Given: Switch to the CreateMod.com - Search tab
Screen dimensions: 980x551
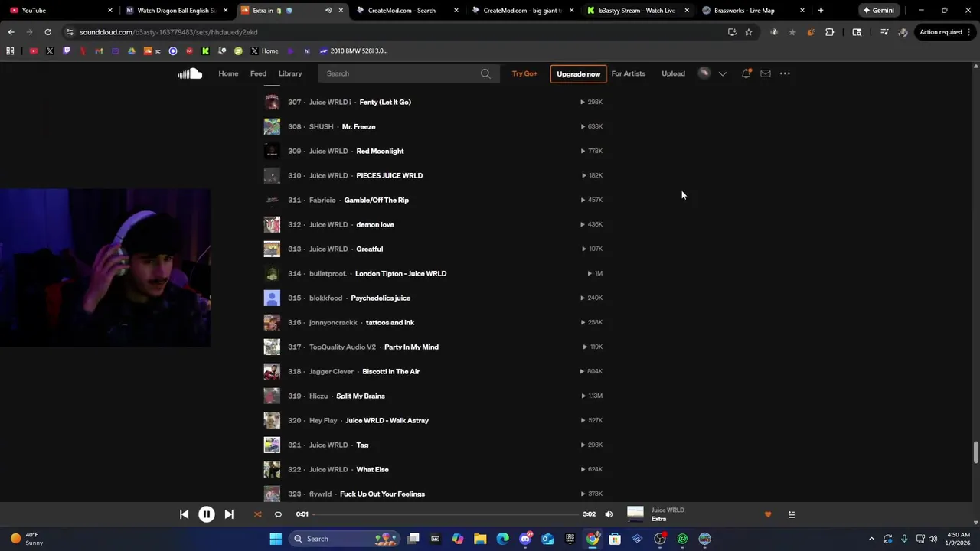Looking at the screenshot, I should point(407,11).
